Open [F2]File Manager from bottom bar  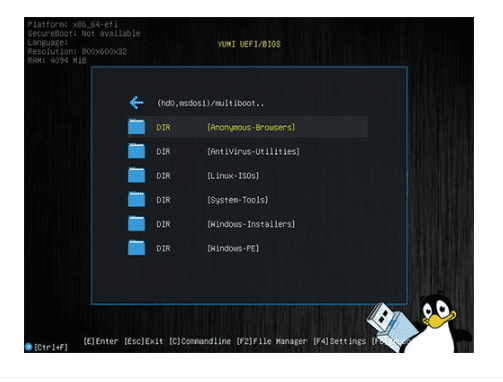click(x=272, y=341)
